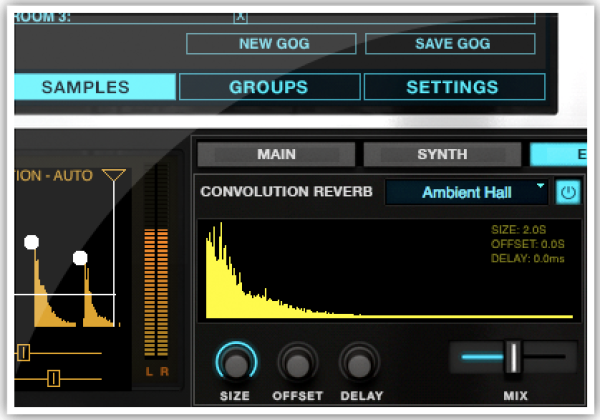Click the upper horizontal slider handle under waveform
Image resolution: width=600 pixels, height=420 pixels.
[x=23, y=352]
